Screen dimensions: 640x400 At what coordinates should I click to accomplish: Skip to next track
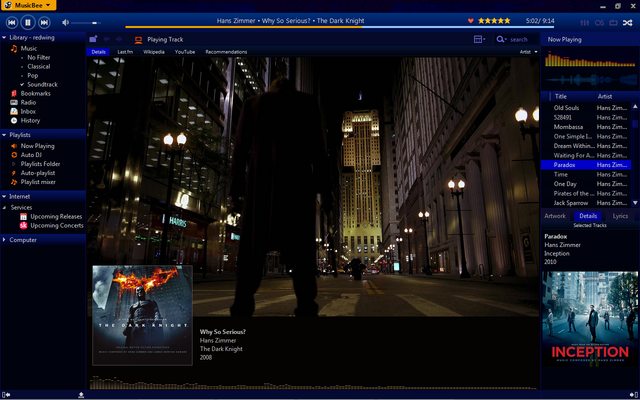[x=44, y=22]
